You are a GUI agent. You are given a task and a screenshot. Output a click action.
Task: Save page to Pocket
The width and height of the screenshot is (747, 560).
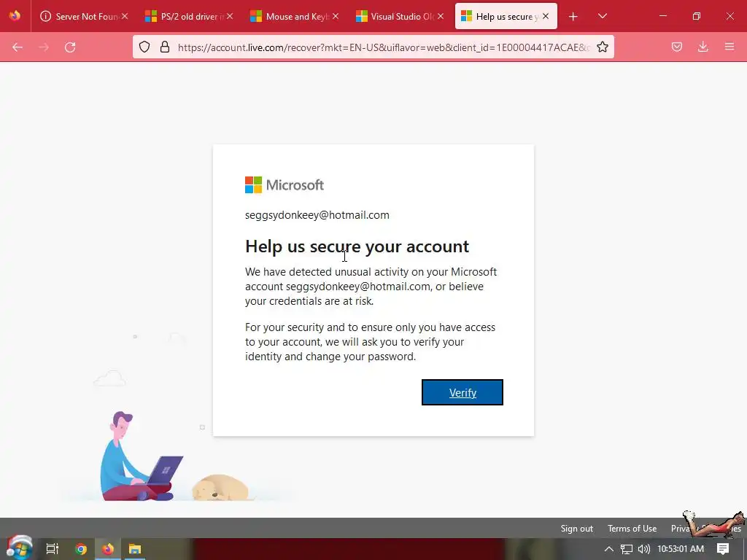click(x=677, y=47)
